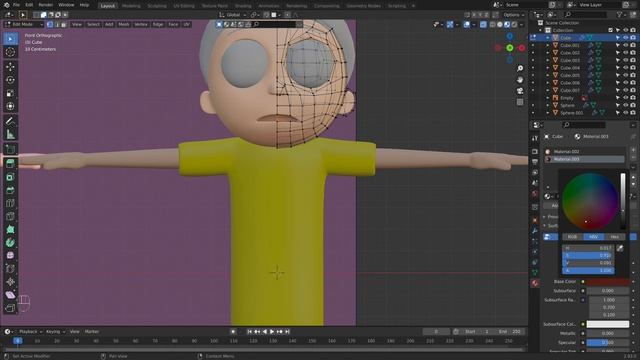This screenshot has height=360, width=640.
Task: Select the Measure tool
Action: point(10,134)
